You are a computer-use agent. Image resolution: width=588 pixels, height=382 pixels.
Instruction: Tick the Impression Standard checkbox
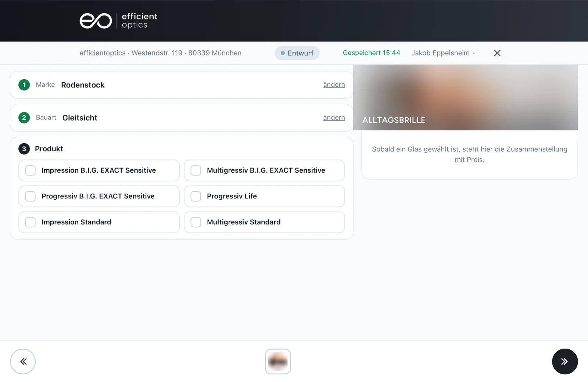pyautogui.click(x=31, y=222)
